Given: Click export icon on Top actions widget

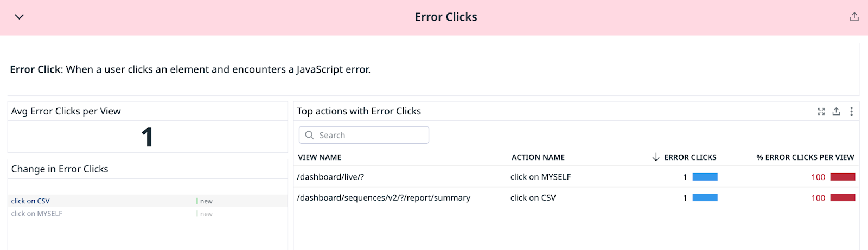Looking at the screenshot, I should (x=836, y=111).
